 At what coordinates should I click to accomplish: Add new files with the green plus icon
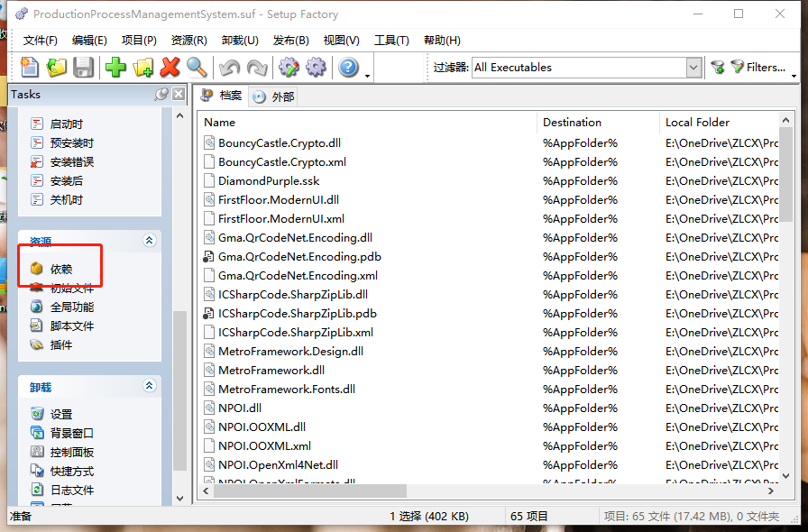115,67
